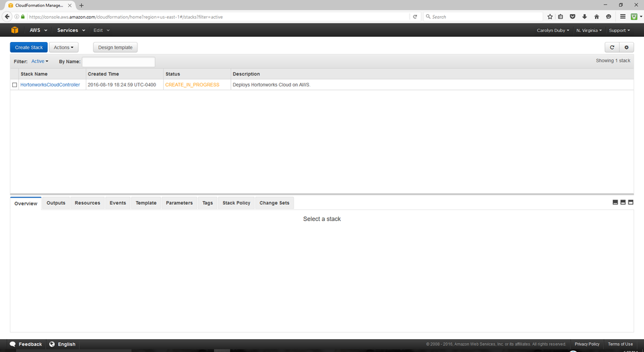Focus the By Name filter input field
This screenshot has height=352, width=644.
[x=119, y=62]
